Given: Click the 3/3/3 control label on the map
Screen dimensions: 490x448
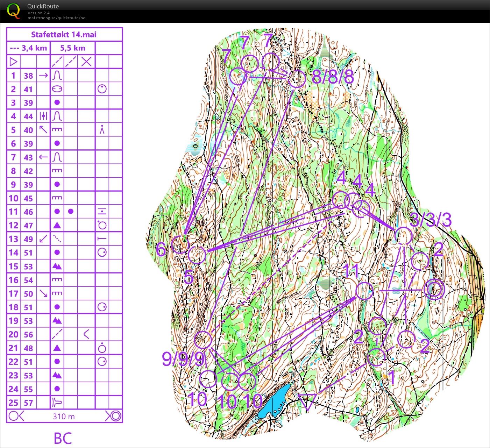Looking at the screenshot, I should coord(431,220).
